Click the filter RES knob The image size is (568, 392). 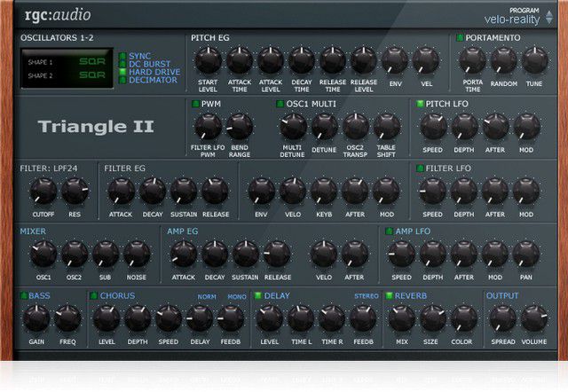[75, 191]
